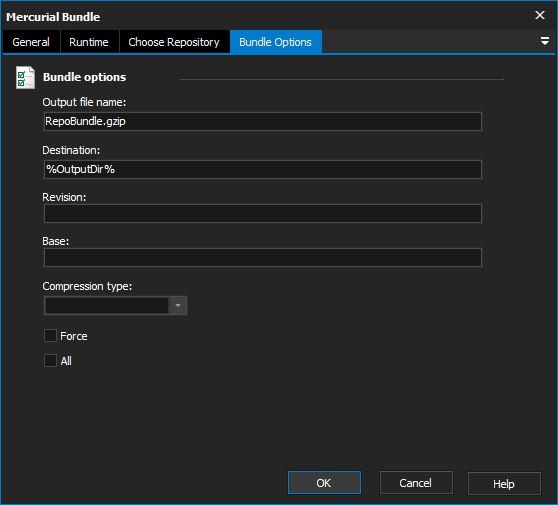The height and width of the screenshot is (505, 558).
Task: Select the Base input field
Action: [x=263, y=257]
